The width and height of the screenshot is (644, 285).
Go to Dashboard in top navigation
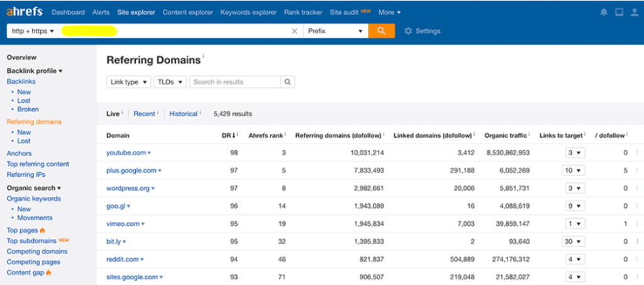[x=68, y=13]
